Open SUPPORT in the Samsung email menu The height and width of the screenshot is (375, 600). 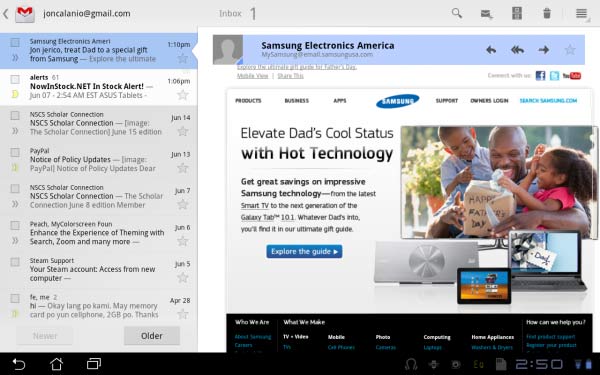click(x=447, y=101)
